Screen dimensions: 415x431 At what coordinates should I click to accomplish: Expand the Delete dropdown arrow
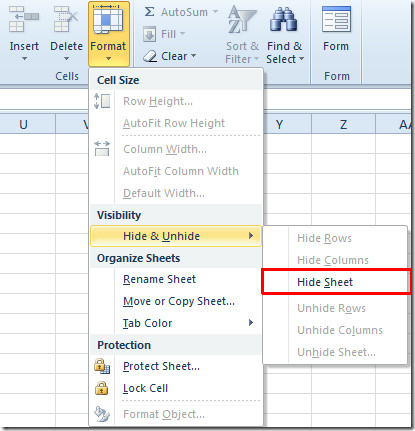click(66, 59)
